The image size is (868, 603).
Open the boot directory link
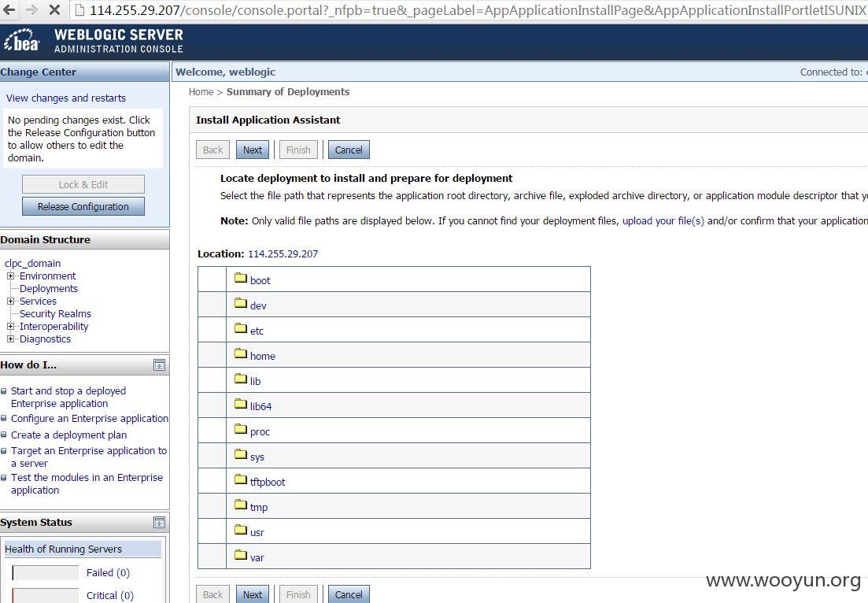coord(260,281)
